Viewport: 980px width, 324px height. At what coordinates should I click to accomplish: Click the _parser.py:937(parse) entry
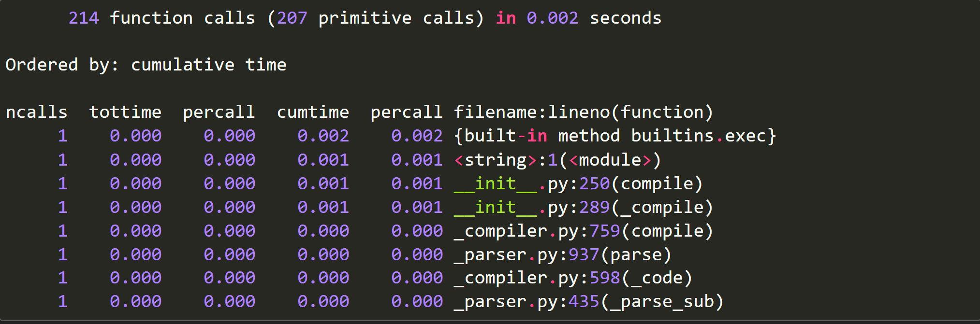click(x=563, y=254)
